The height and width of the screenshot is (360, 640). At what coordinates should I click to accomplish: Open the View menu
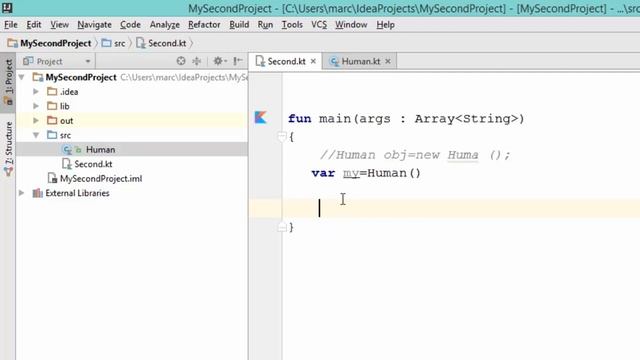click(59, 25)
